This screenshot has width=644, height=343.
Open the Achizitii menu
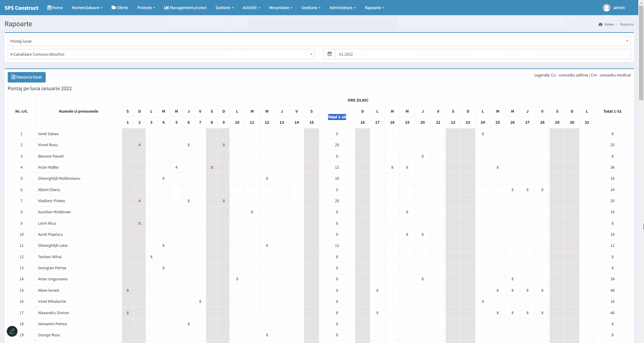coord(251,8)
